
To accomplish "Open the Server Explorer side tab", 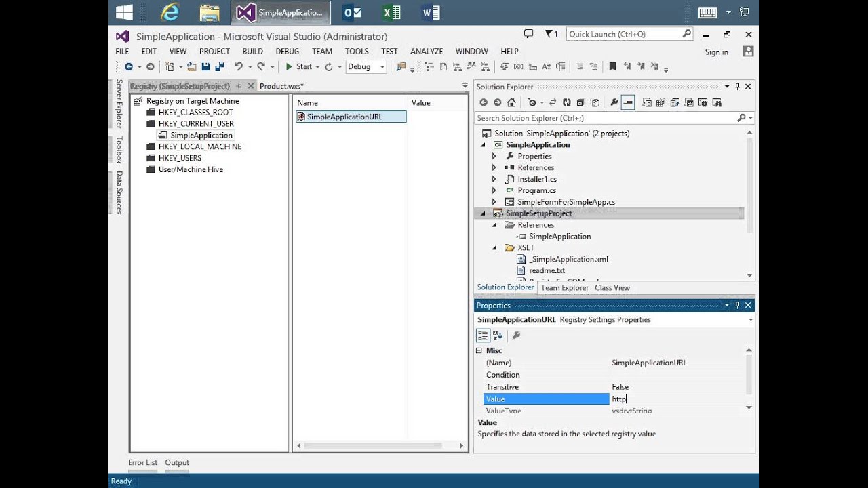I will (x=119, y=104).
